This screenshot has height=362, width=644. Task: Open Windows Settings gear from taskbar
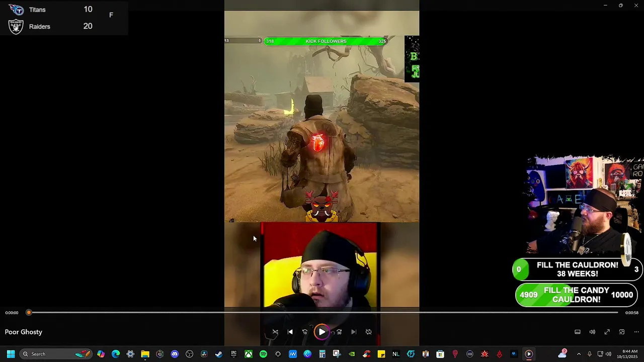pyautogui.click(x=130, y=354)
